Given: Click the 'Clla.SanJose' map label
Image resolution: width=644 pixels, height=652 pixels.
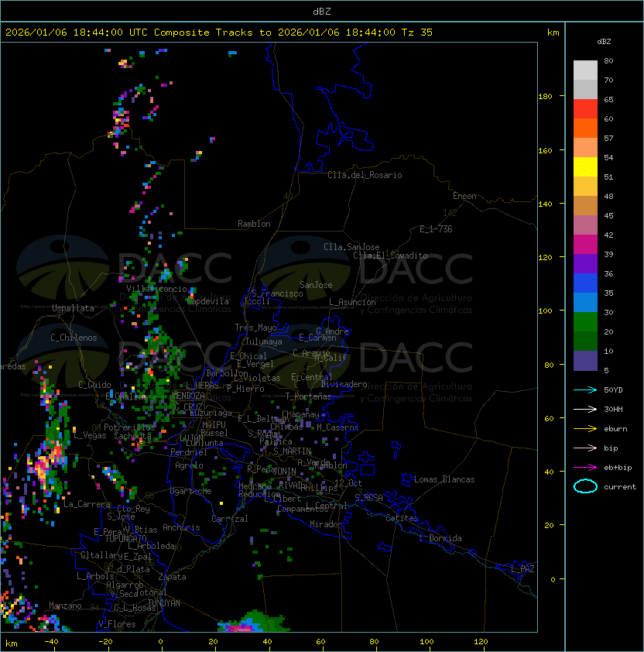Looking at the screenshot, I should click(351, 247).
